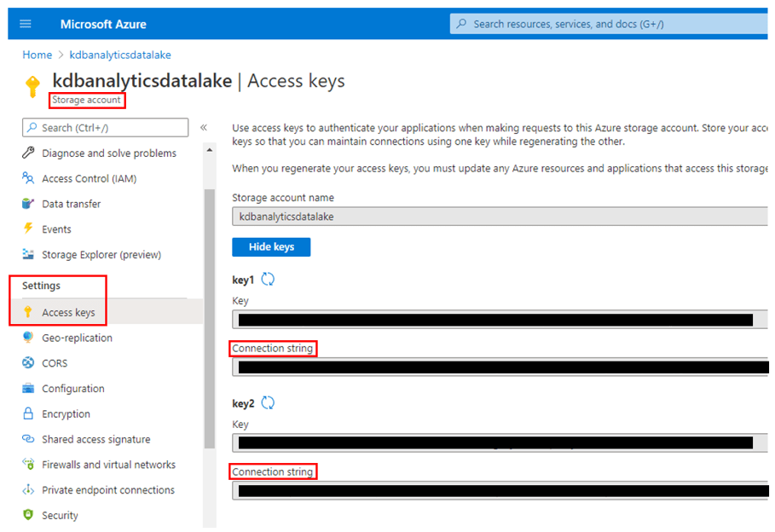The height and width of the screenshot is (532, 775).
Task: Collapse the left navigation pane
Action: coord(204,128)
